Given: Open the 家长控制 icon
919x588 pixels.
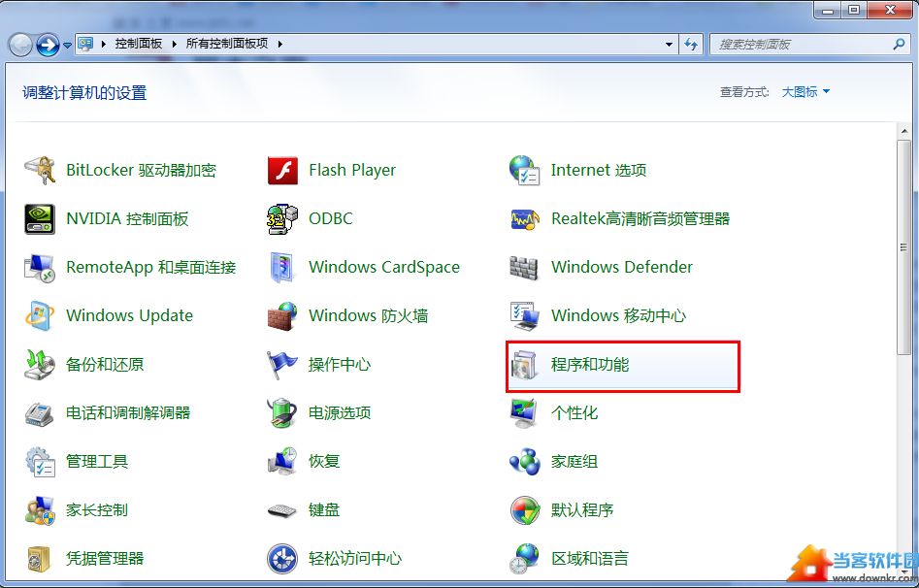Looking at the screenshot, I should point(39,510).
